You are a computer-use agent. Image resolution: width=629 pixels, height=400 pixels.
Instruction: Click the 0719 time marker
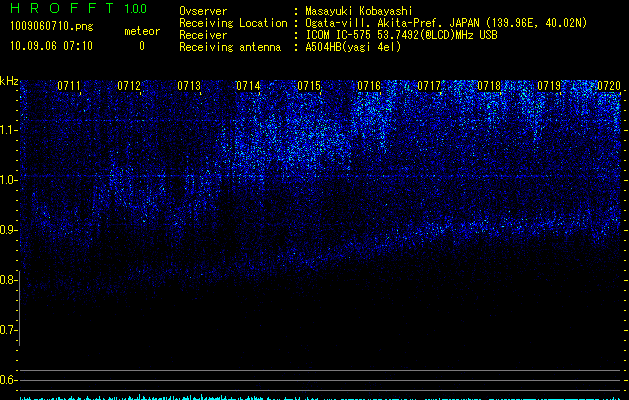549,85
